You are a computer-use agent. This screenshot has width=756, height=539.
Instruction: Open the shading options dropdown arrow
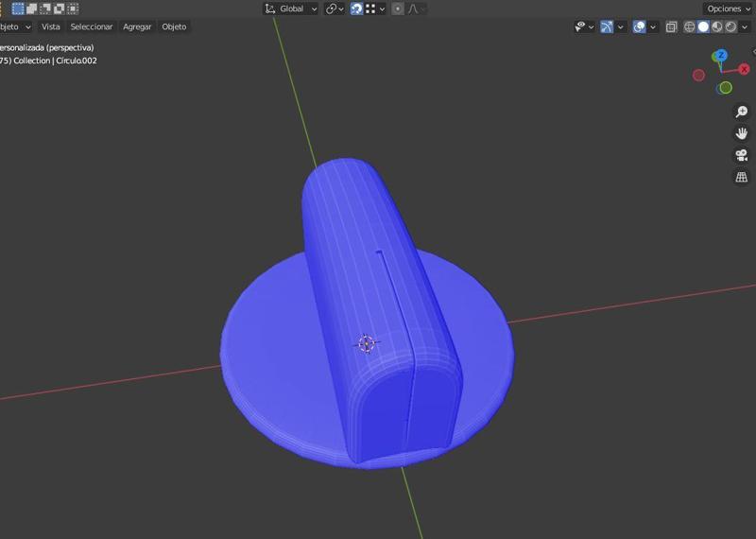click(x=746, y=27)
